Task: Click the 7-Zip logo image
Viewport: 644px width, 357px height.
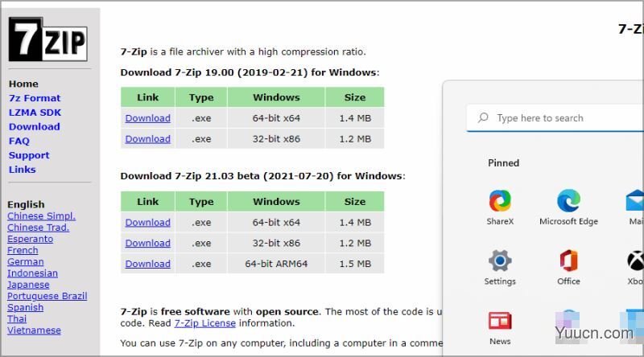Action: 48,39
